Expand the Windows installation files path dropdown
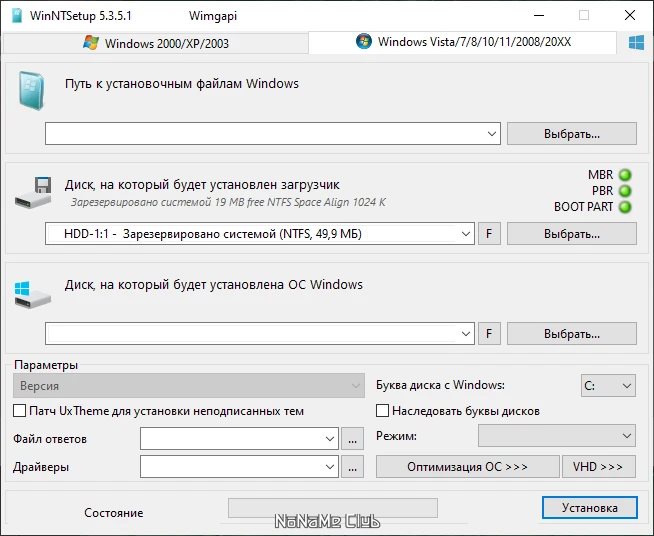654x536 pixels. 492,134
